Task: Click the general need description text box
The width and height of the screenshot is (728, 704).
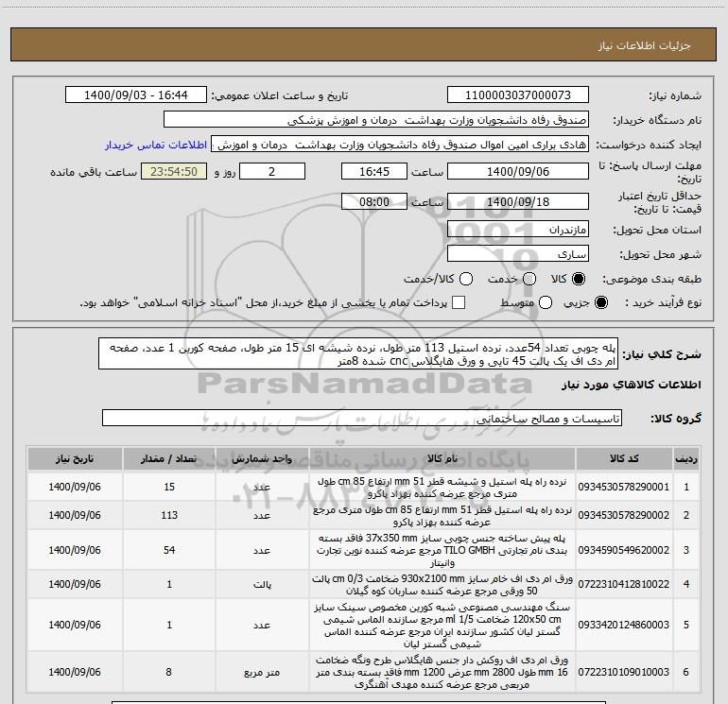Action: point(358,353)
